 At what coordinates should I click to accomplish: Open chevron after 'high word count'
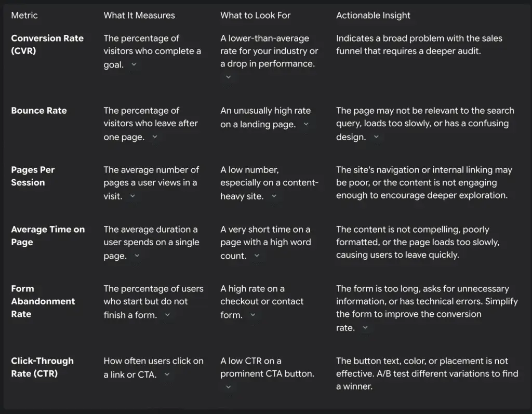(x=257, y=256)
